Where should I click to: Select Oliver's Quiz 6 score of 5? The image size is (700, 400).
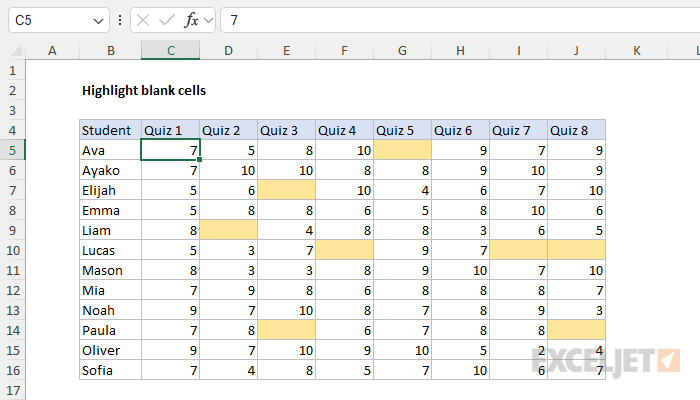pos(461,350)
